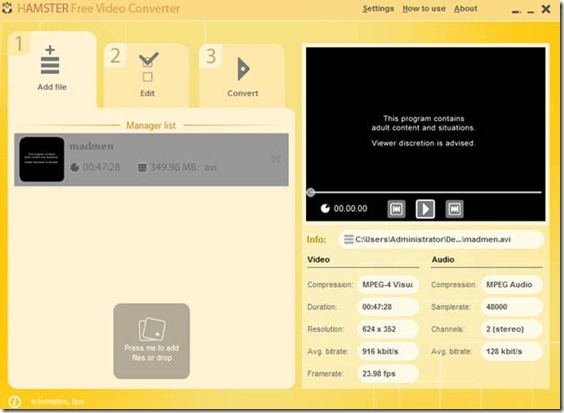564x413 pixels.
Task: Skip to previous frame in preview
Action: pyautogui.click(x=396, y=209)
